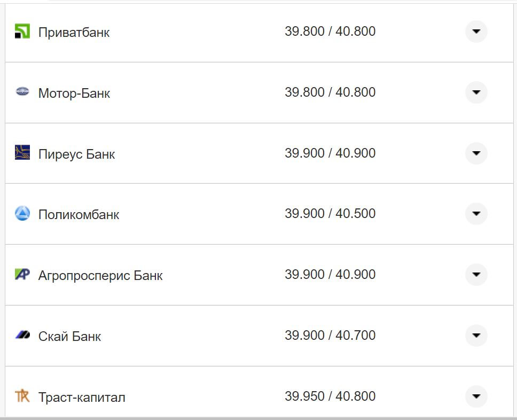This screenshot has height=420, width=517.
Task: Click the Агропросперис Банк logo icon
Action: point(22,275)
